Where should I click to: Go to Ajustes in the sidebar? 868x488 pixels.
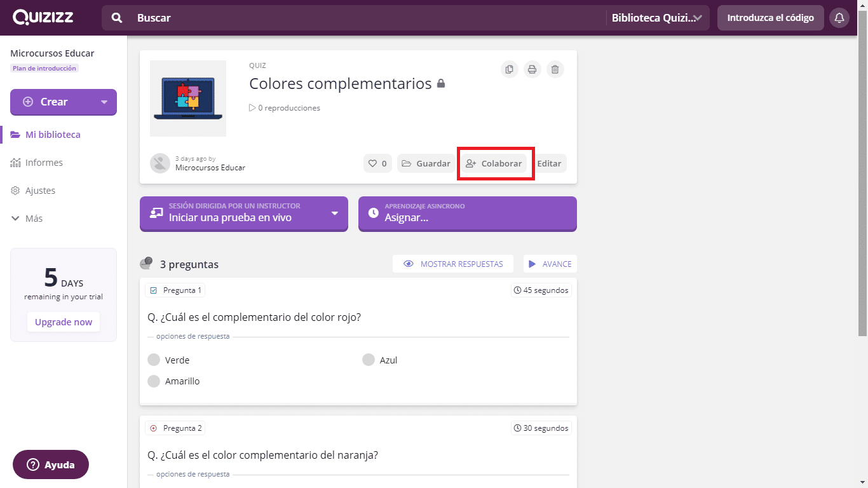(x=39, y=191)
